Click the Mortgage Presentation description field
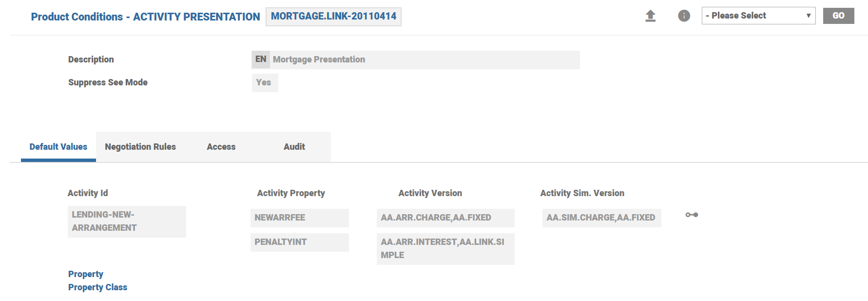Screen dimensions: 868x301 [424, 60]
